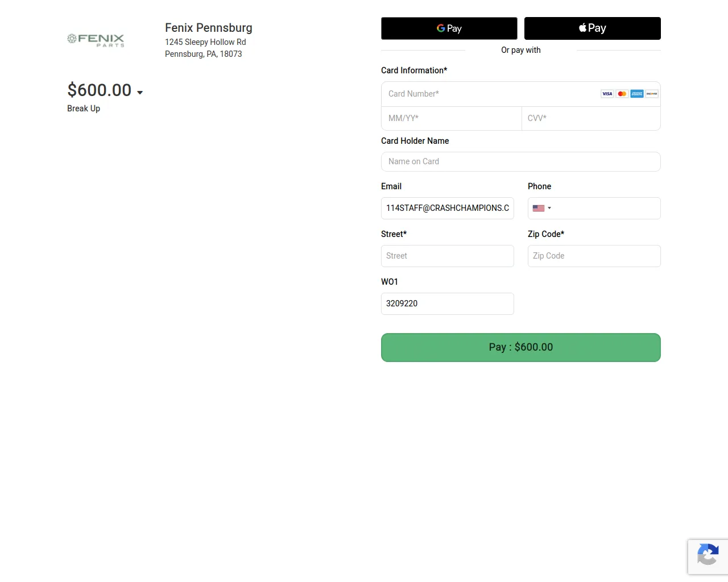Click the US flag in Phone field

pos(538,208)
